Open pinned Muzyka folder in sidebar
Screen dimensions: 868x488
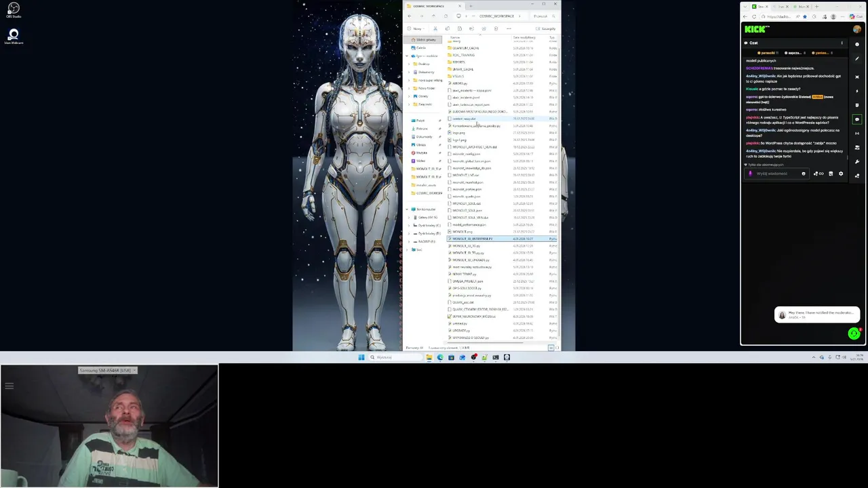(421, 152)
